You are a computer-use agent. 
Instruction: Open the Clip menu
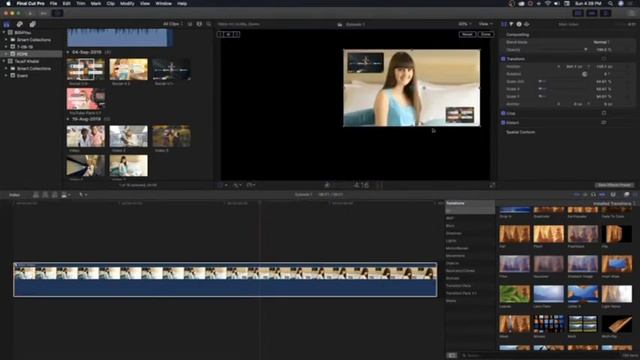click(111, 3)
